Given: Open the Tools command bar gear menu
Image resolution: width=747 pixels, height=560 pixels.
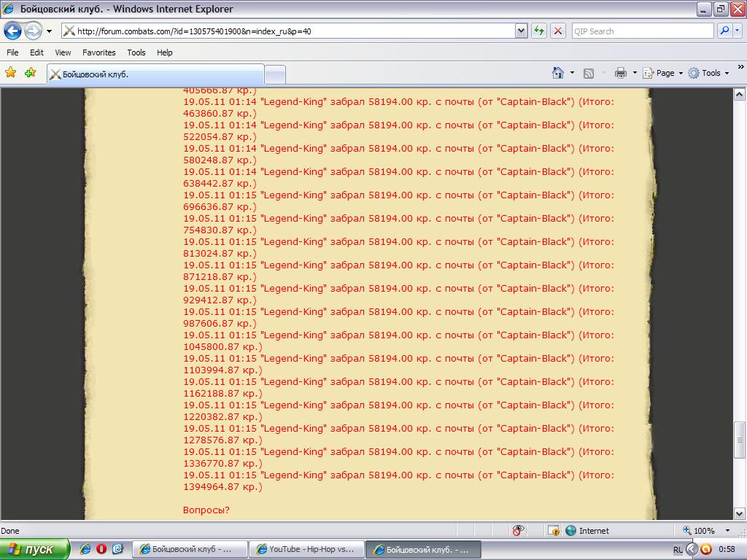Looking at the screenshot, I should click(x=708, y=73).
